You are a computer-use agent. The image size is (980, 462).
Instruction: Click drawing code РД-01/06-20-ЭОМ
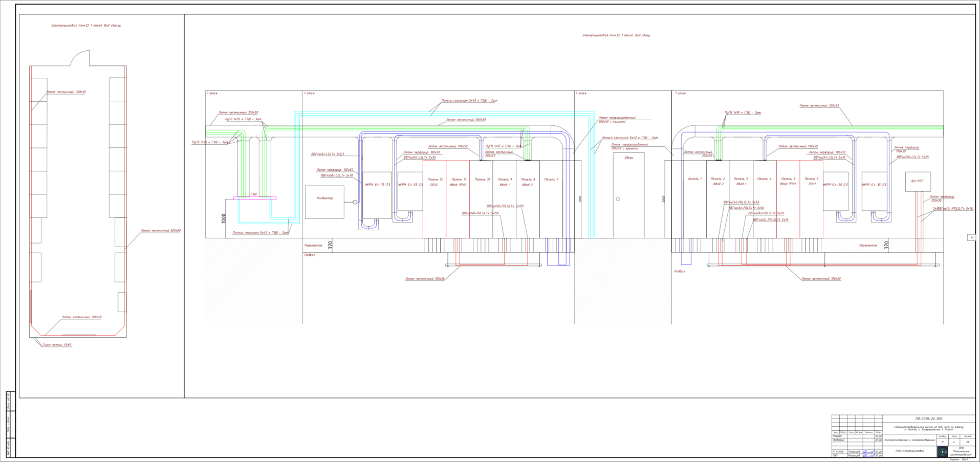[x=929, y=419]
